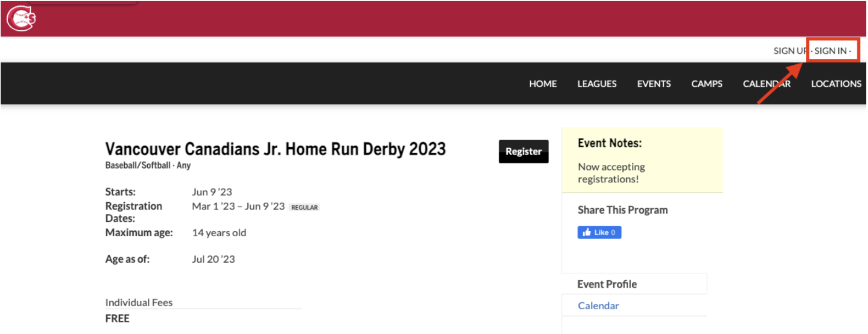Go to the HOME menu item
Screen dimensions: 868x334
pos(543,83)
